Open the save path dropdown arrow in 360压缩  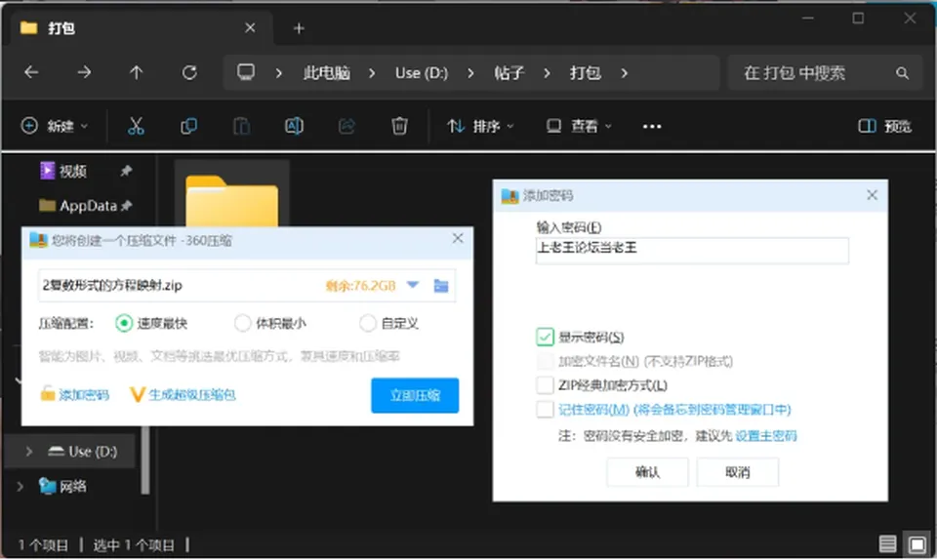[412, 285]
